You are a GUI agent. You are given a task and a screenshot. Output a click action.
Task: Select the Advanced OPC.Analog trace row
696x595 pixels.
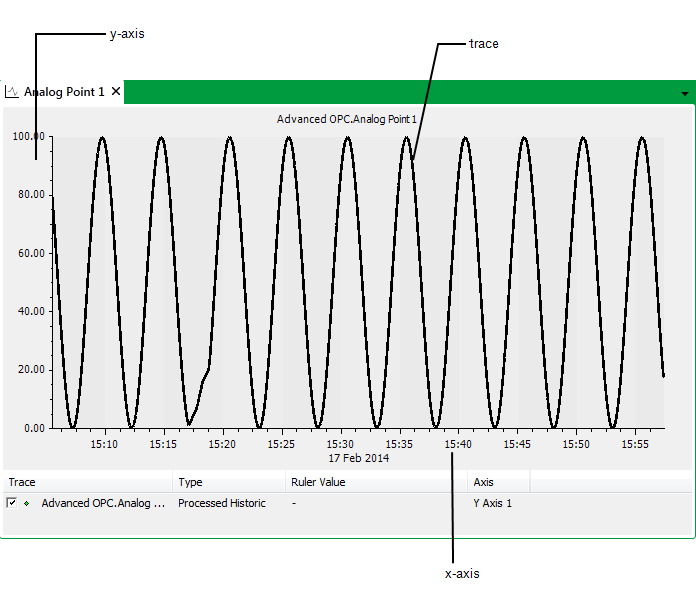103,503
